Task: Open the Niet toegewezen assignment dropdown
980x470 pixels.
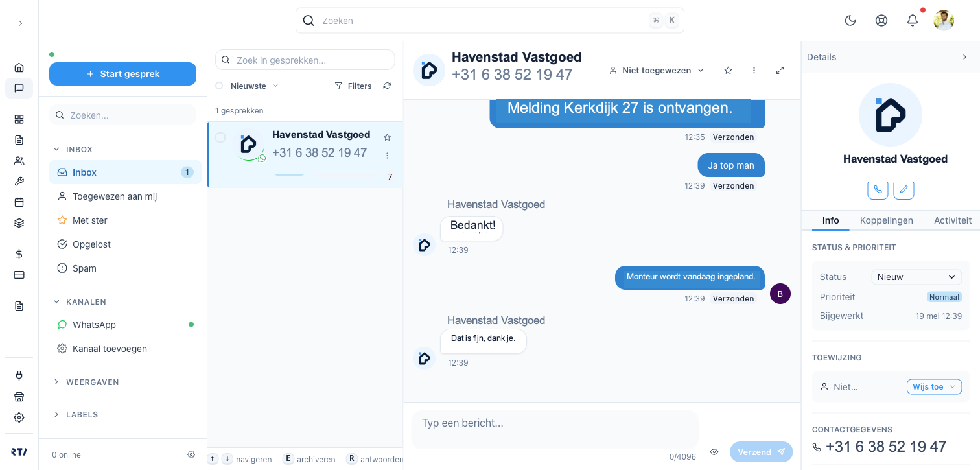Action: (657, 70)
